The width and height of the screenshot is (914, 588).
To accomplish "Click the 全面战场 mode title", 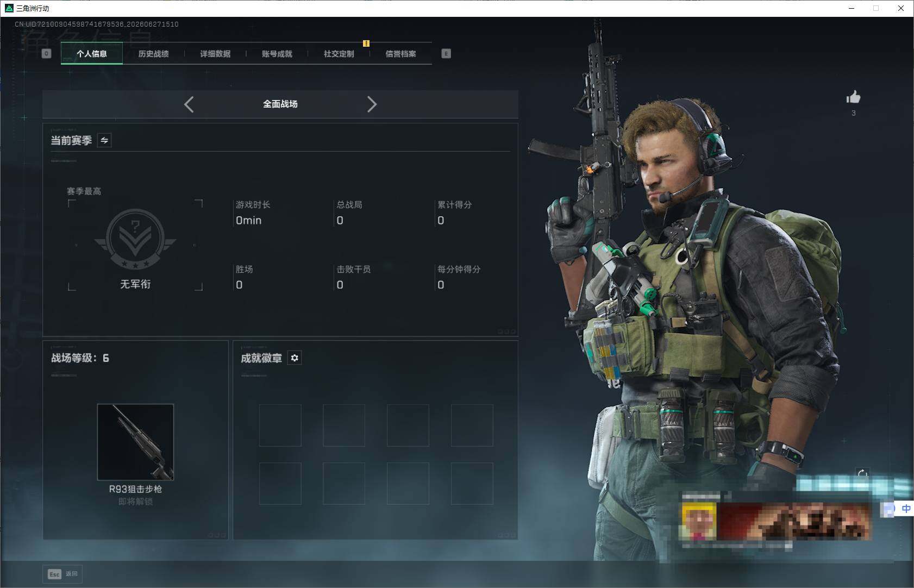I will click(x=280, y=104).
